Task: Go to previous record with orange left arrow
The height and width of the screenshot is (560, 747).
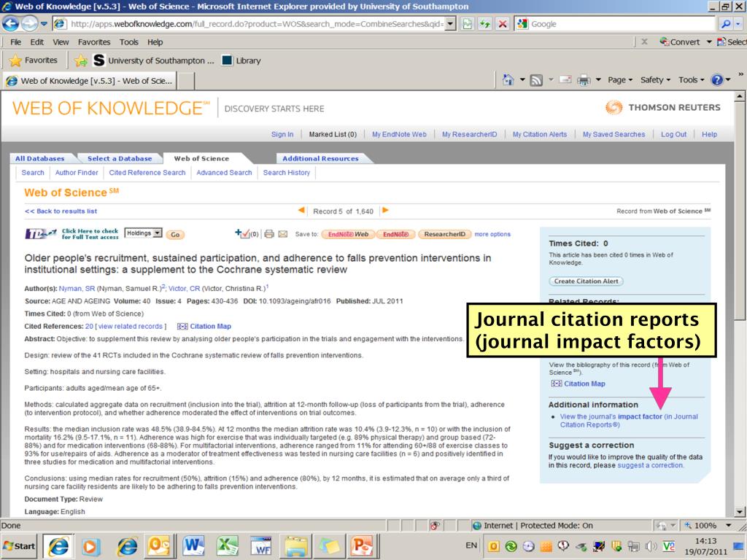Action: 301,210
